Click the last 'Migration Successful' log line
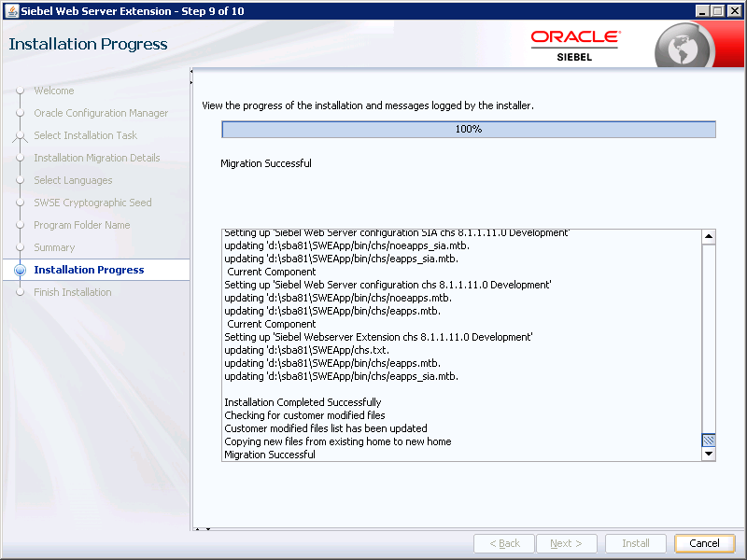This screenshot has height=560, width=747. [x=270, y=455]
